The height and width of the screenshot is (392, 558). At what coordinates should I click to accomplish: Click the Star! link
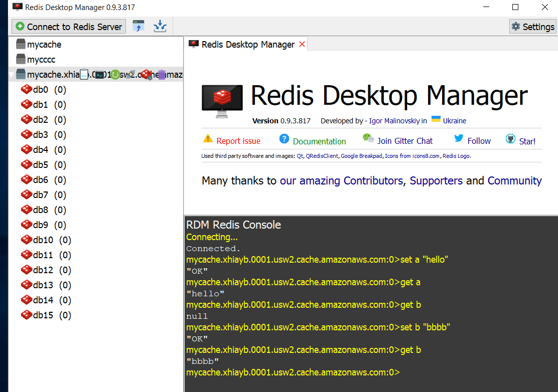[527, 141]
